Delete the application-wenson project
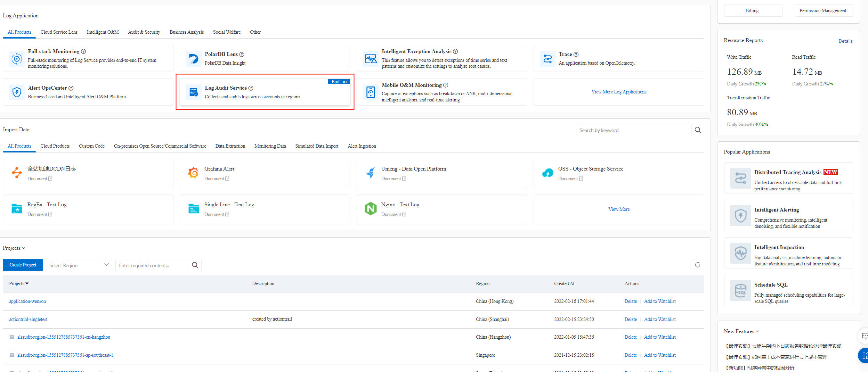The width and height of the screenshot is (868, 372). (x=631, y=301)
